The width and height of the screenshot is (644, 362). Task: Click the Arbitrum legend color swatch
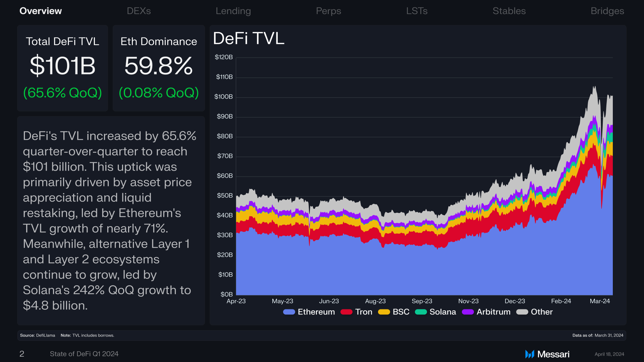coord(468,312)
